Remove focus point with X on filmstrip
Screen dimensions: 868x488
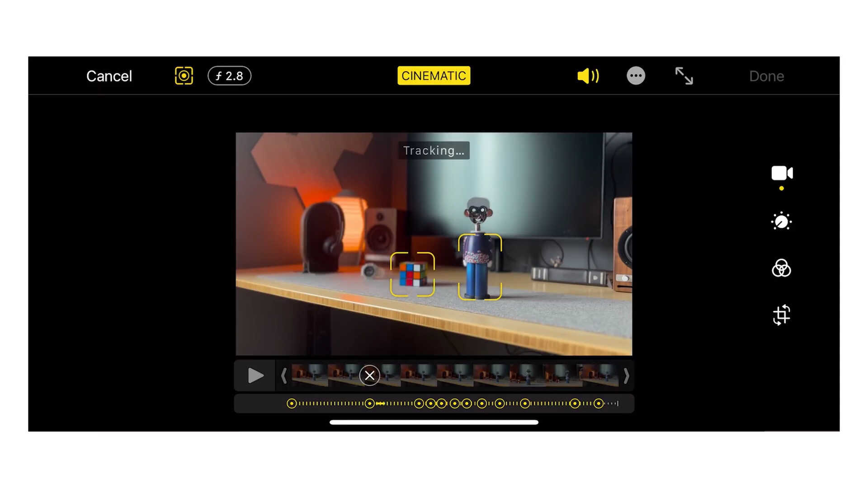point(369,375)
